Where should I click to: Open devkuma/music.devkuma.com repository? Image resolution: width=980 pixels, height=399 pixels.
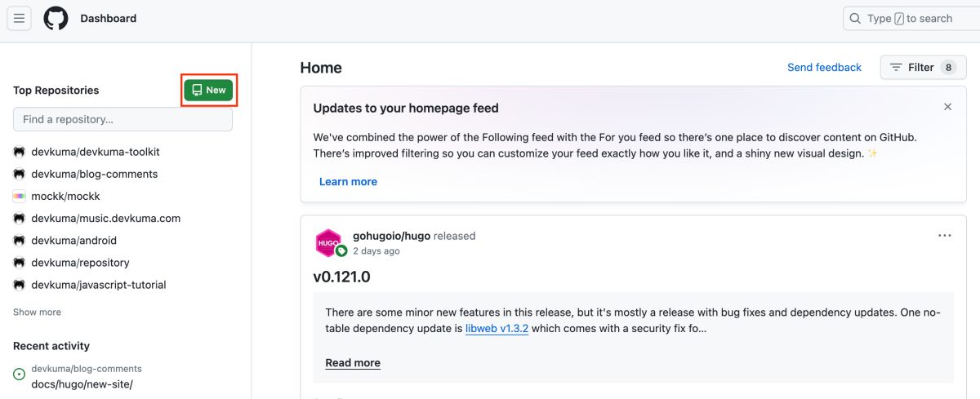pyautogui.click(x=105, y=218)
